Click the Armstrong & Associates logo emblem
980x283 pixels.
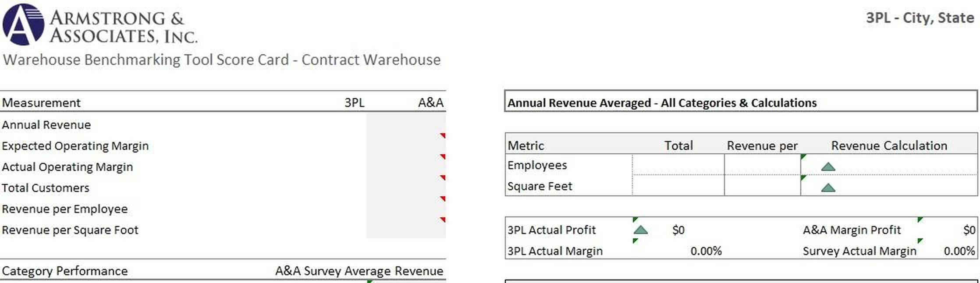click(x=23, y=25)
